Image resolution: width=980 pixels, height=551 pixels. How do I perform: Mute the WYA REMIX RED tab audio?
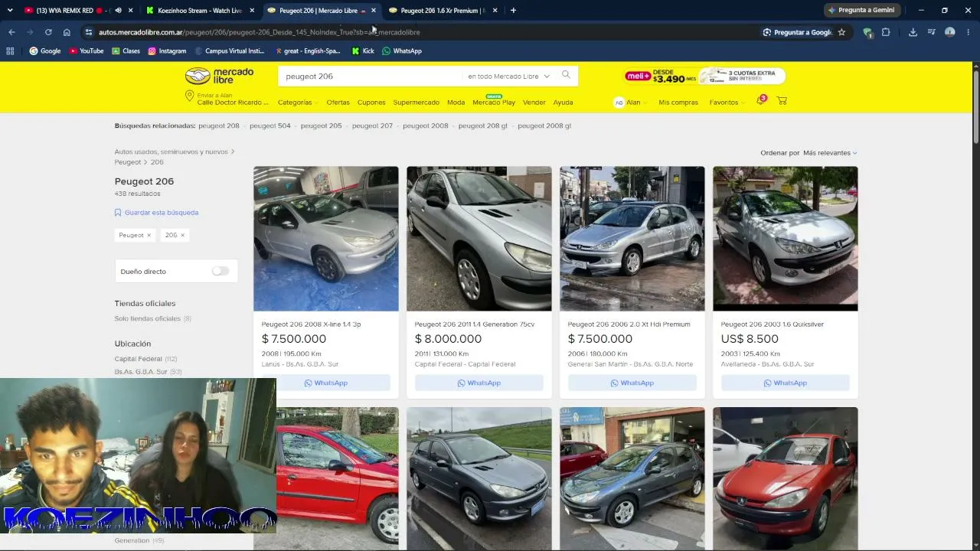point(118,11)
